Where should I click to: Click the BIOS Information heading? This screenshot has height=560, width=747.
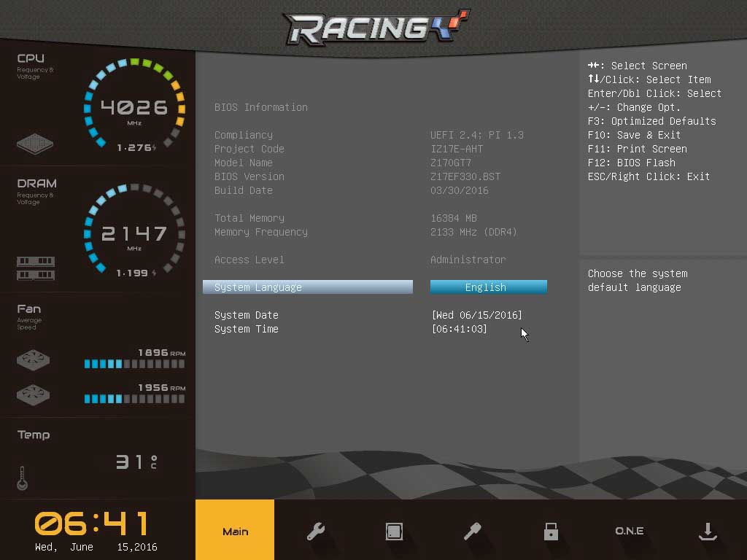point(261,108)
